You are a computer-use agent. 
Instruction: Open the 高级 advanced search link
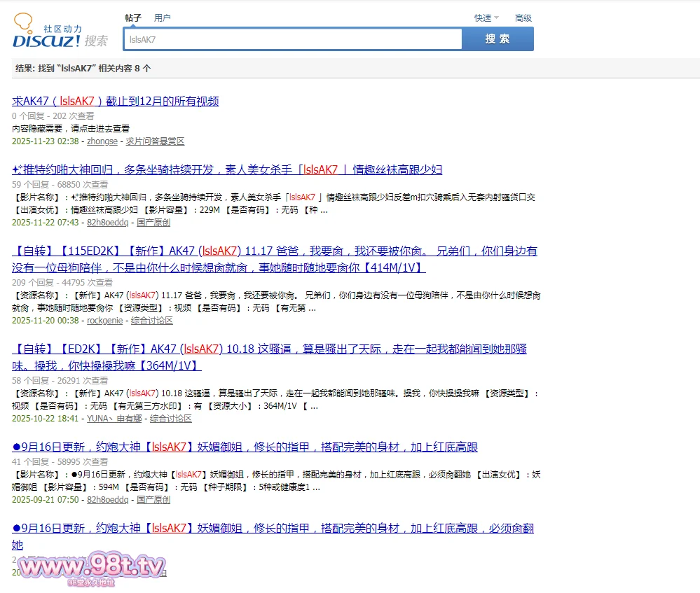coord(523,18)
